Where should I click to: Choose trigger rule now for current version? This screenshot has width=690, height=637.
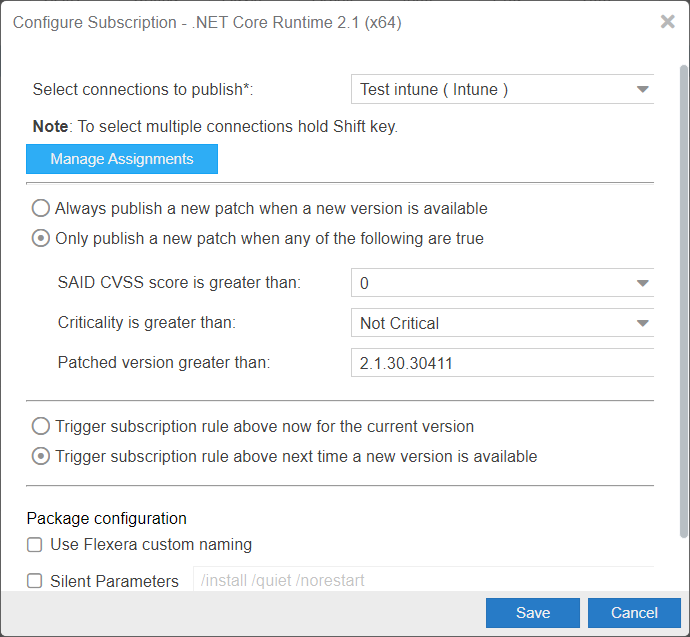[41, 427]
